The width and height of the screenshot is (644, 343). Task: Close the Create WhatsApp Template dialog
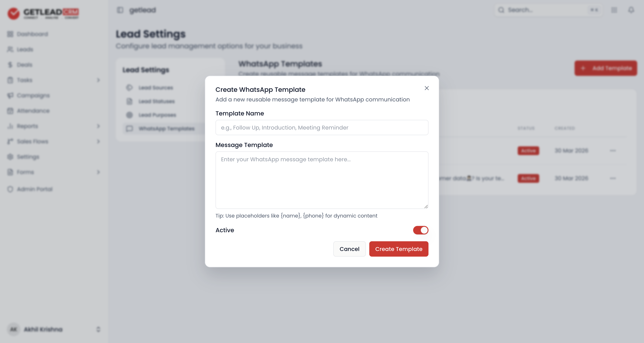(x=427, y=88)
